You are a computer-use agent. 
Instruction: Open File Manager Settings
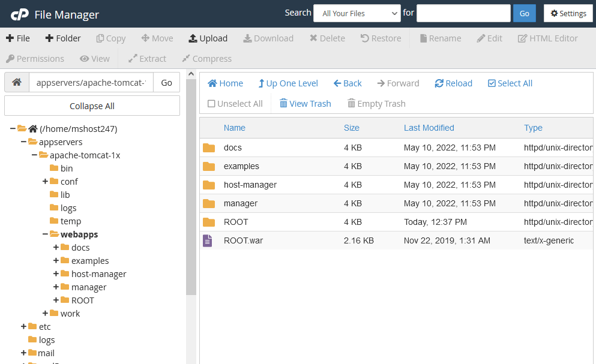click(567, 13)
